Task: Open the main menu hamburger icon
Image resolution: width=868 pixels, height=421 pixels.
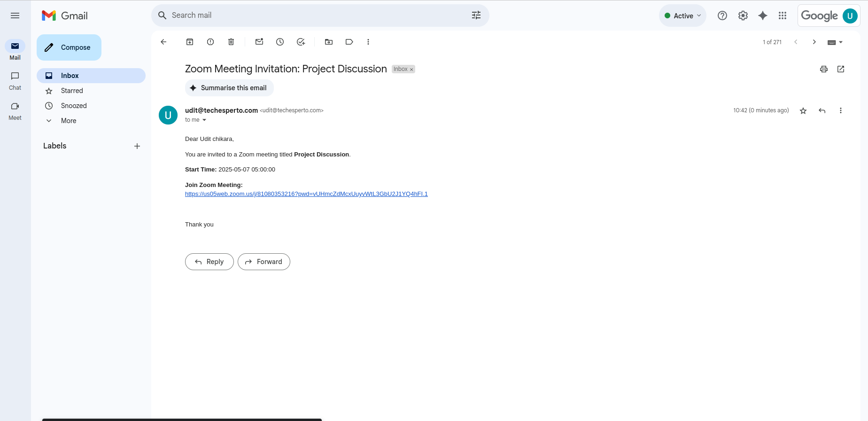Action: click(15, 16)
